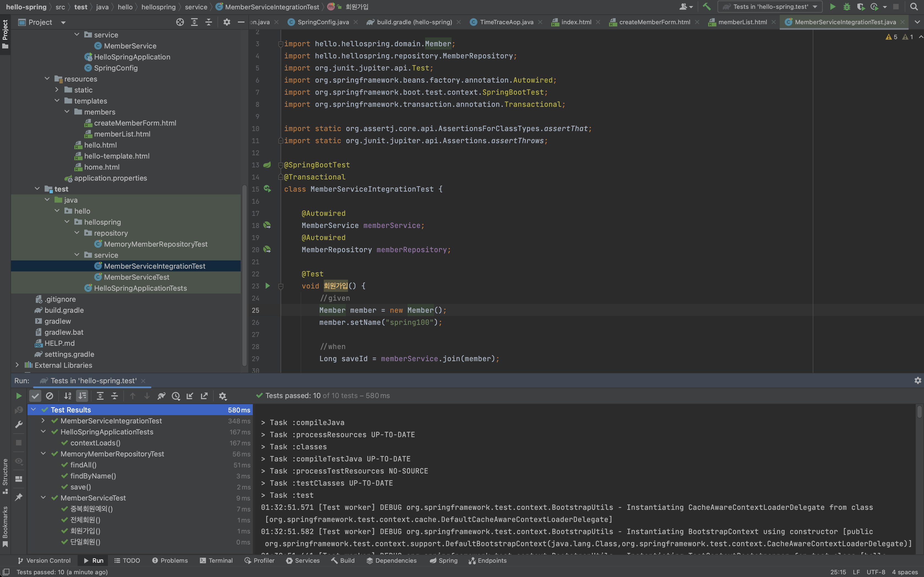
Task: Select opened file target icon in Project panel
Action: 180,22
